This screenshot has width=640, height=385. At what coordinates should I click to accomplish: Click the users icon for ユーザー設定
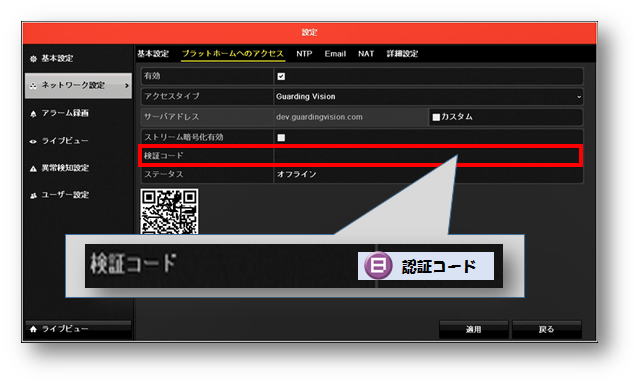coord(33,196)
